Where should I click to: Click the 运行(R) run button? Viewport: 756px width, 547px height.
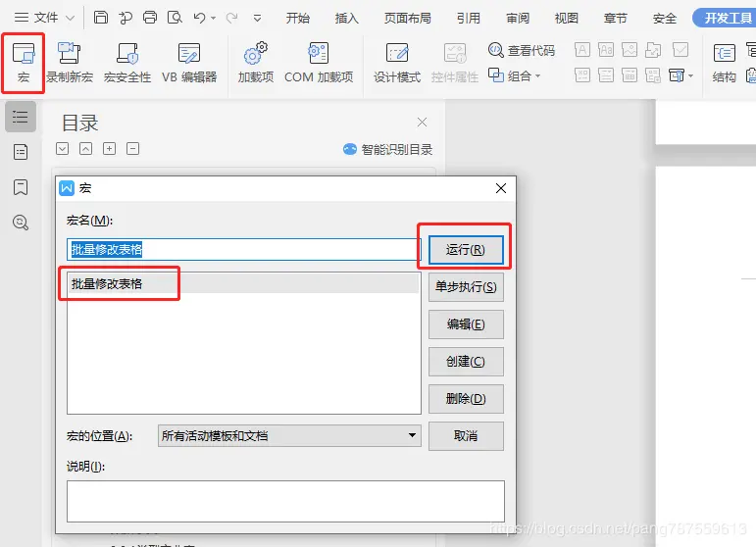click(466, 250)
